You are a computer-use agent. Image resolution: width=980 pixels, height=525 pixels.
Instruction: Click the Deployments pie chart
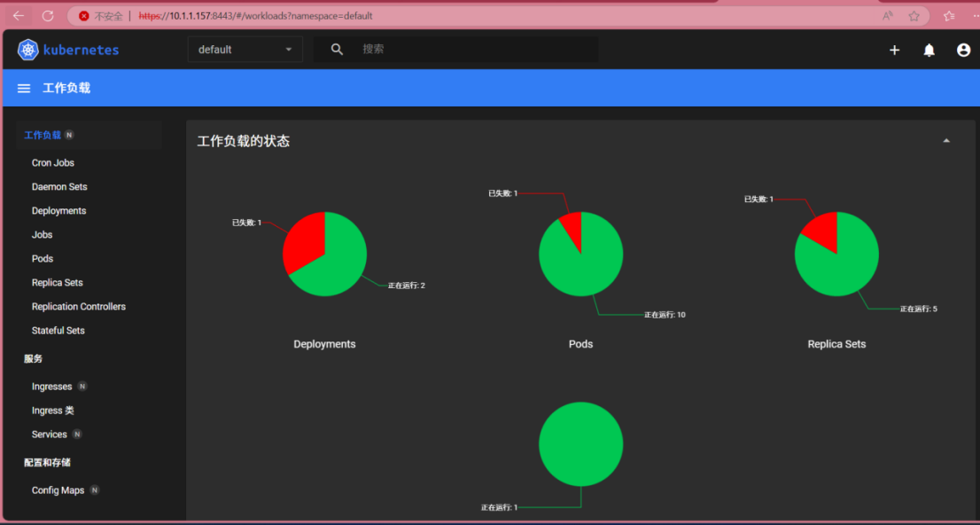pos(324,254)
